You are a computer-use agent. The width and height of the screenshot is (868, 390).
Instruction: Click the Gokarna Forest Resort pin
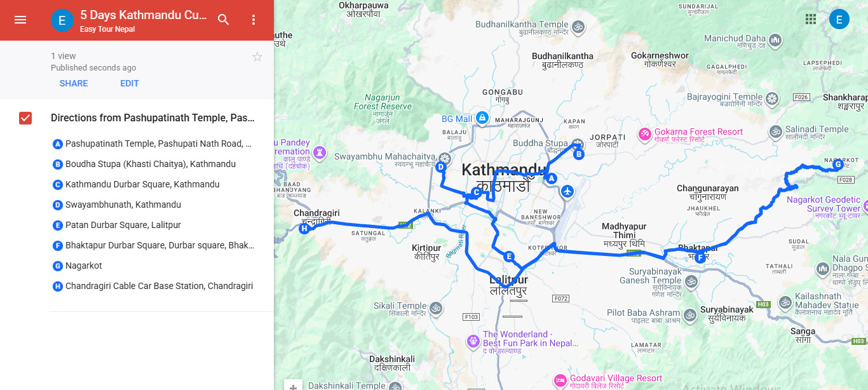click(x=645, y=135)
